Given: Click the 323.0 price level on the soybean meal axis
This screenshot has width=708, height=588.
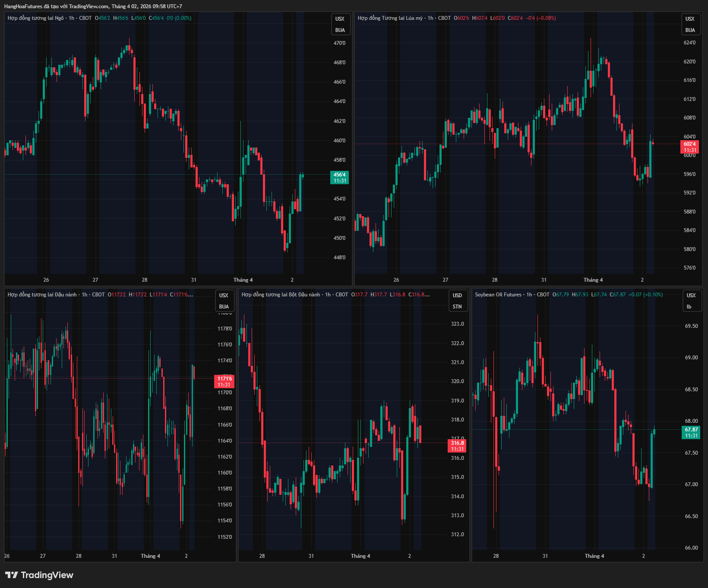Looking at the screenshot, I should pyautogui.click(x=458, y=324).
